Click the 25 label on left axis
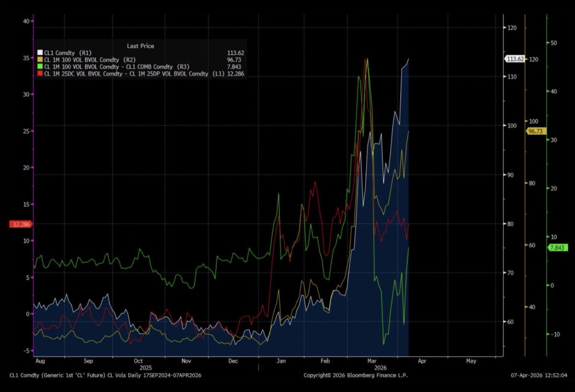 point(26,131)
